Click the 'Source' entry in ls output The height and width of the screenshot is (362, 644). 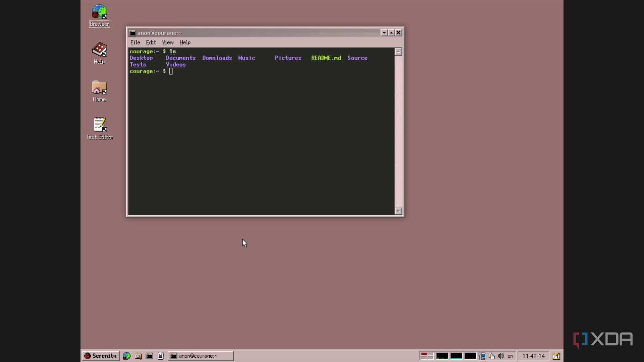point(358,58)
